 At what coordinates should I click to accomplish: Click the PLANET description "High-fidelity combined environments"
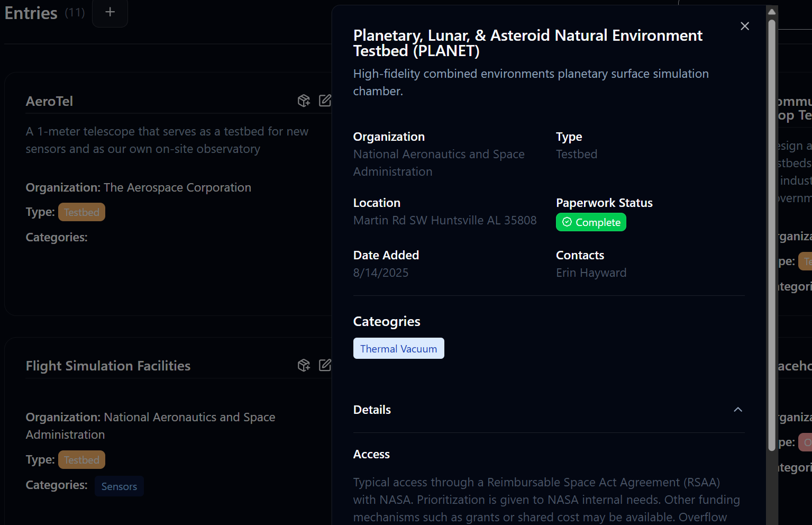531,83
